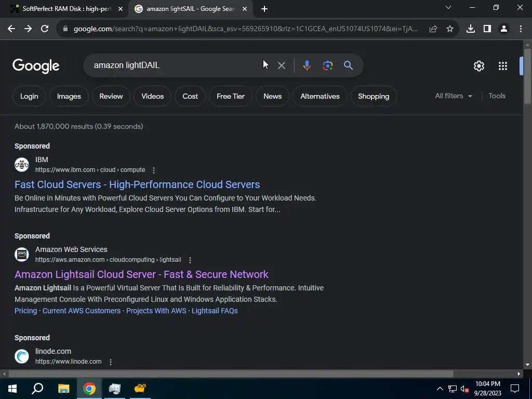Click the vertical scrollbar thumb

pos(527,76)
